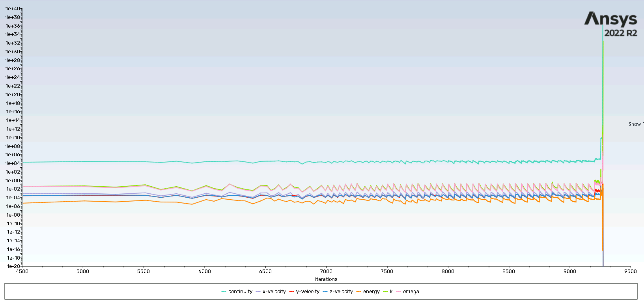Click the 1e+00 y-axis label
Image resolution: width=644 pixels, height=305 pixels.
pyautogui.click(x=13, y=180)
